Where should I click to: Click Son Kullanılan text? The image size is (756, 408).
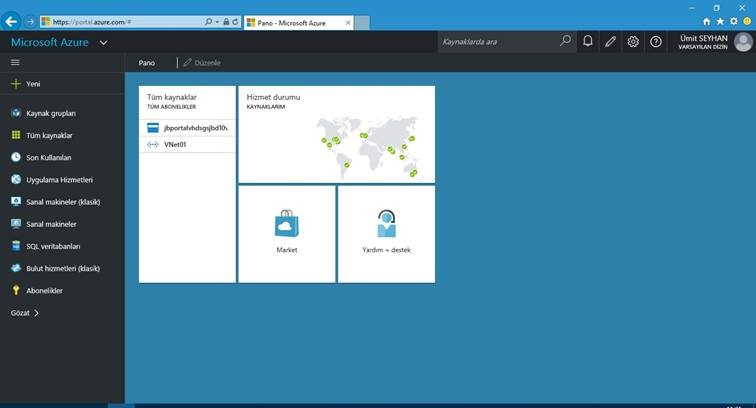pos(49,157)
